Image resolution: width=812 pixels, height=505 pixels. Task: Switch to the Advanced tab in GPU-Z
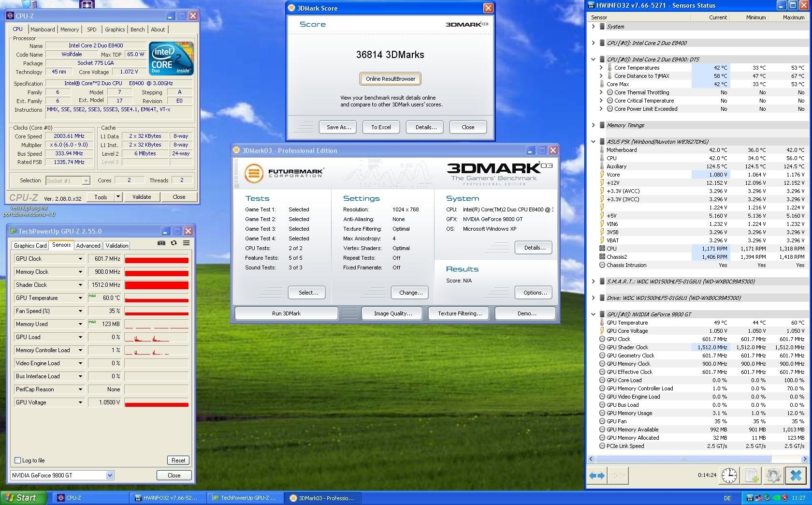point(88,245)
